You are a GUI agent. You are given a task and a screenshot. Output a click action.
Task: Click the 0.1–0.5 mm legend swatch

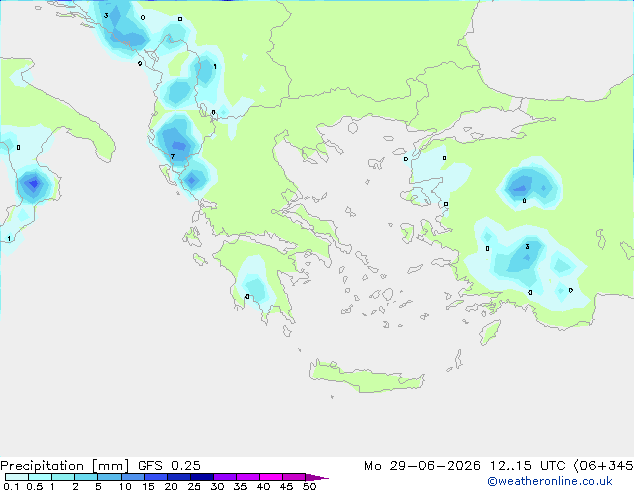(x=17, y=477)
